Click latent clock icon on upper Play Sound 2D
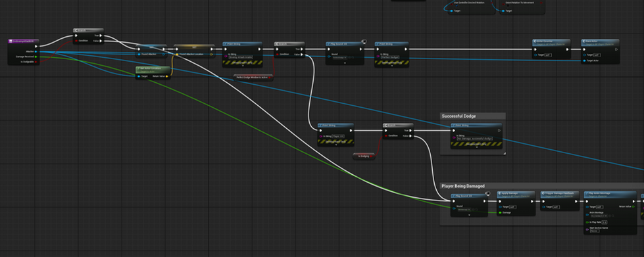The width and height of the screenshot is (644, 257). (364, 41)
